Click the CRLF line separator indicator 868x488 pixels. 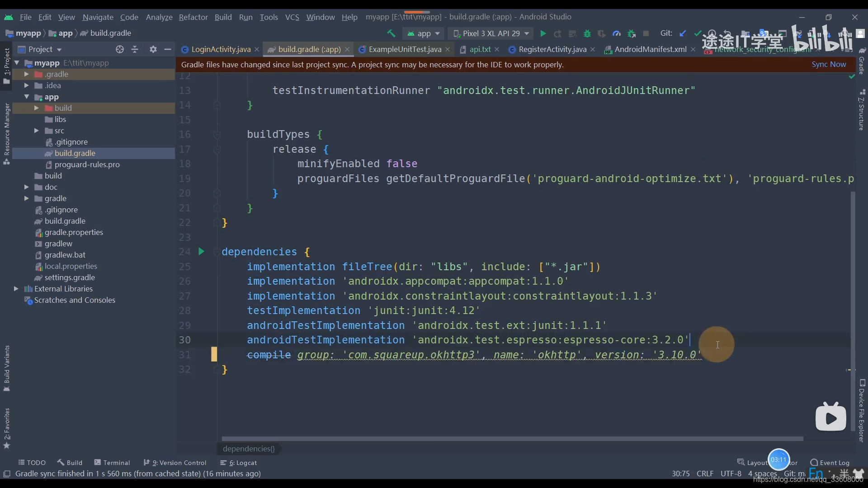(x=705, y=474)
